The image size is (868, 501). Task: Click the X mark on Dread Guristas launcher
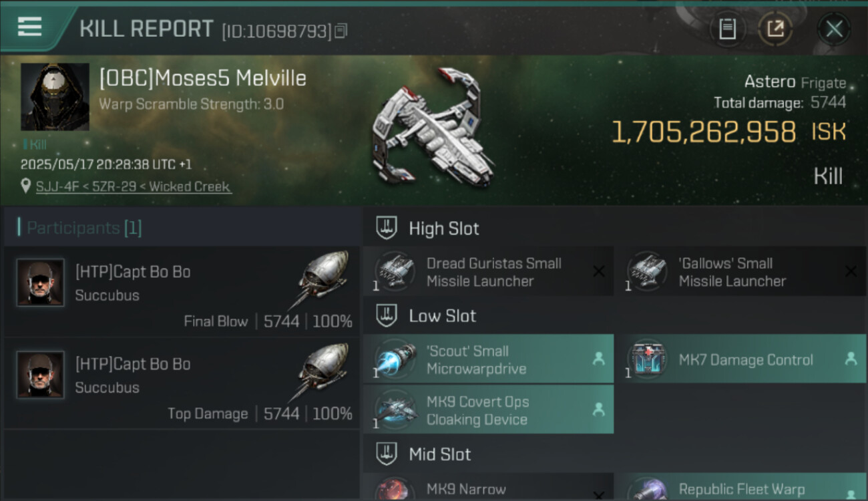click(x=599, y=271)
